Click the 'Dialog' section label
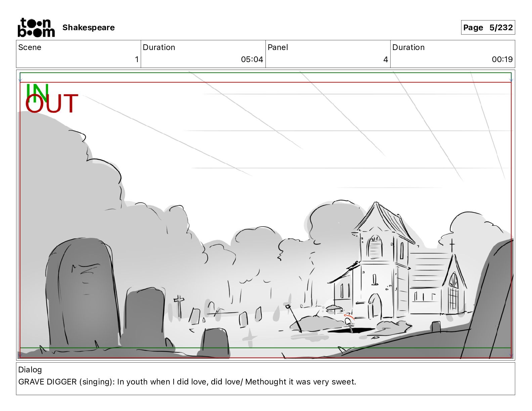This screenshot has width=532, height=411. coord(30,370)
